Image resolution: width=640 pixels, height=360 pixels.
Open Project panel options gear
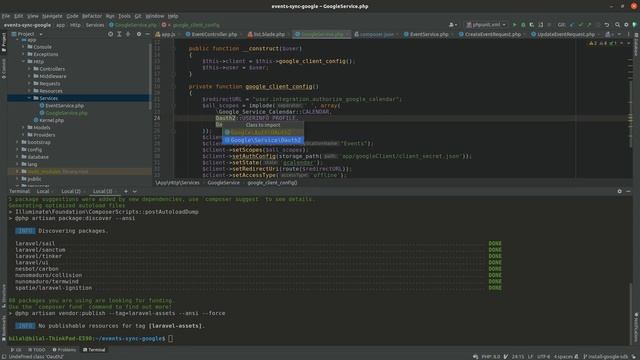[139, 34]
